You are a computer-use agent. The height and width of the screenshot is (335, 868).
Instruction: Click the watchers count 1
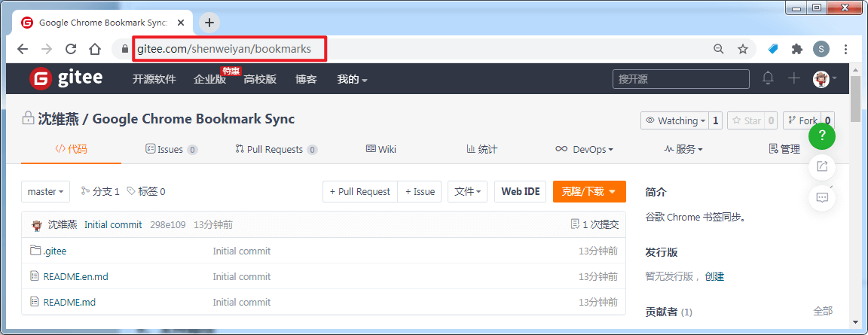click(x=716, y=120)
